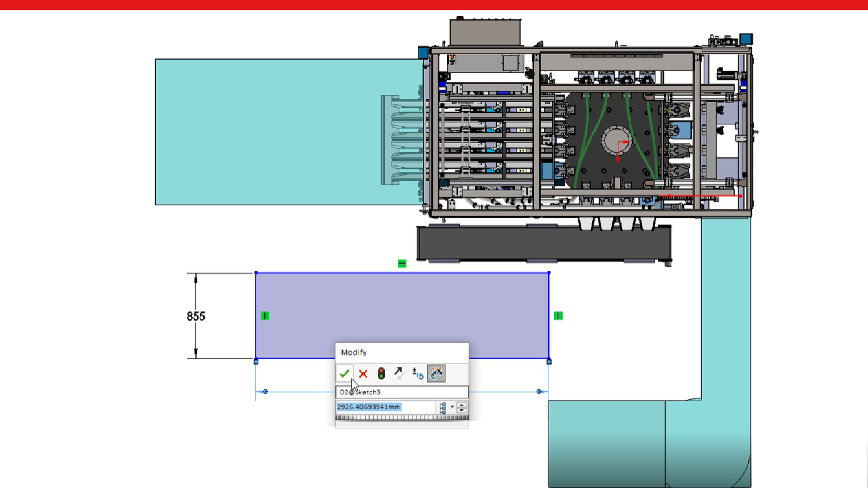The width and height of the screenshot is (868, 488).
Task: Click the green horizontal relation icon above rectangle
Action: [402, 263]
